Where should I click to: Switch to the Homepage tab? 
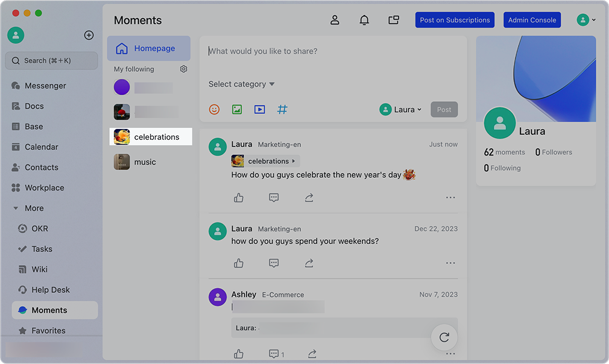coord(148,48)
